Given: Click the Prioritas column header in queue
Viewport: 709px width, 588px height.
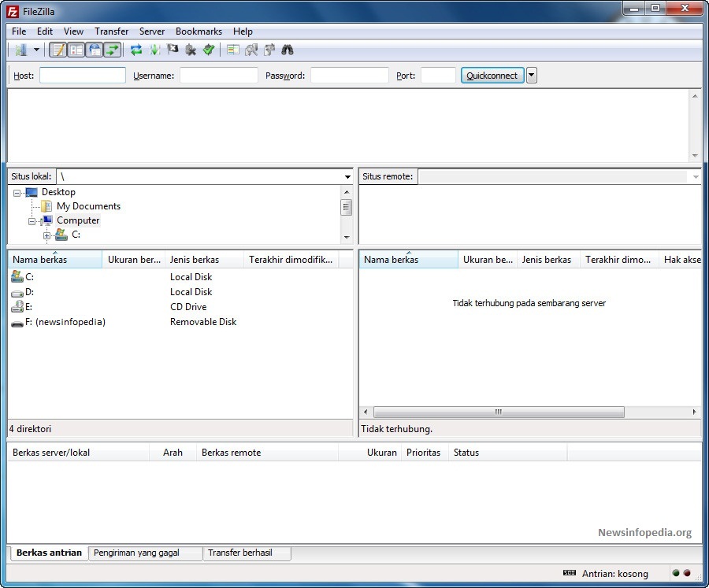Looking at the screenshot, I should point(424,453).
